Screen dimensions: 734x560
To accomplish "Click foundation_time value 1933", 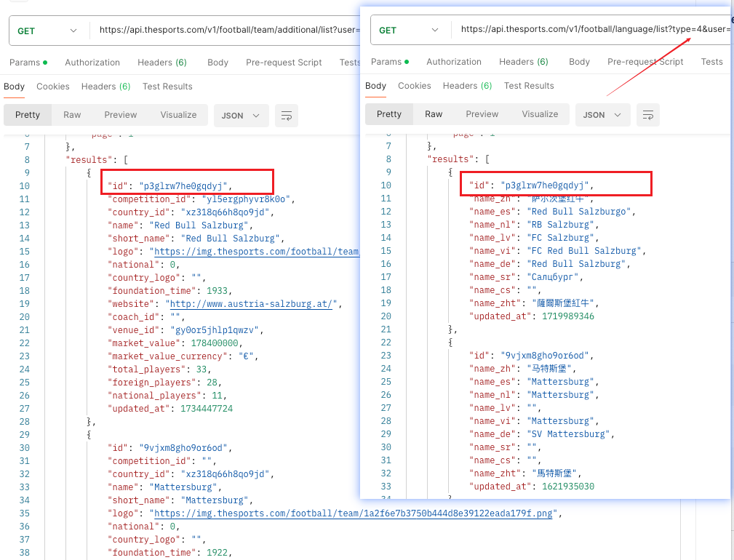I will 217,291.
